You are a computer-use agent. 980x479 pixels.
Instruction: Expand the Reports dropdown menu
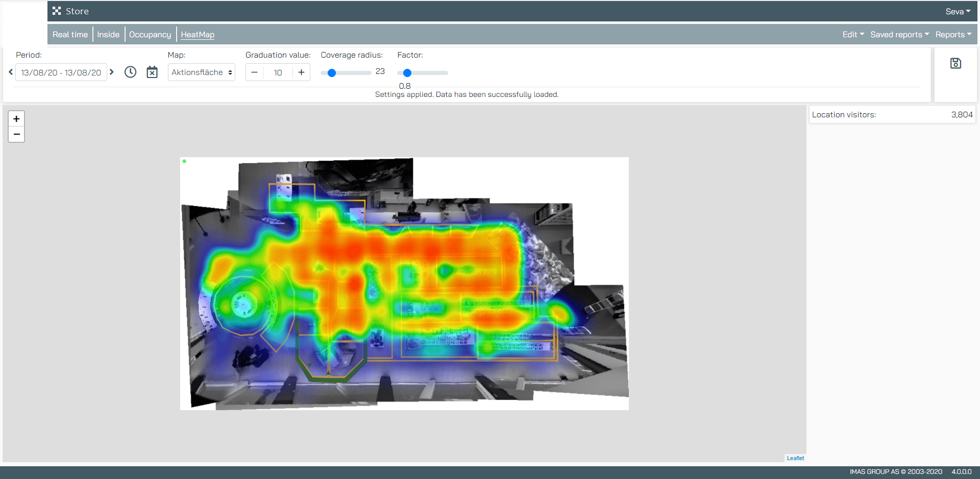pos(953,35)
